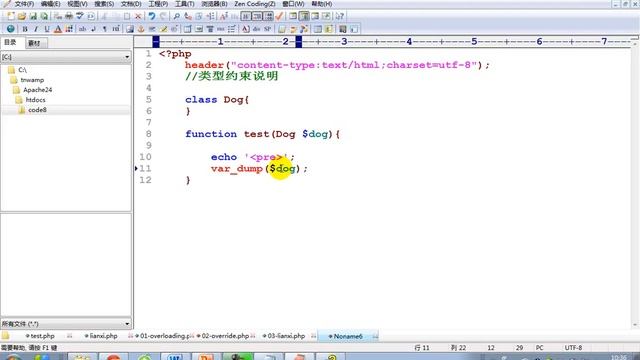Open the 文件(F) menu
Viewport: 640px width, 360px height.
coord(24,4)
